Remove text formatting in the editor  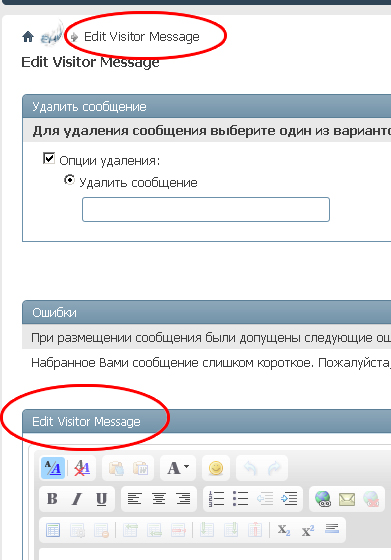click(82, 468)
